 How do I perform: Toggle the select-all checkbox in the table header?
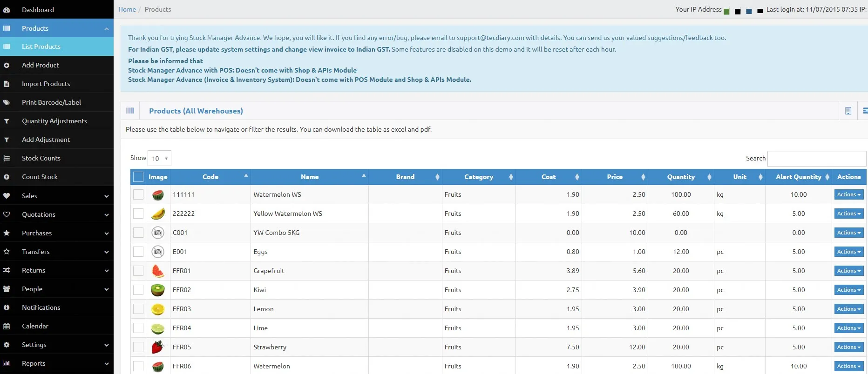(138, 177)
